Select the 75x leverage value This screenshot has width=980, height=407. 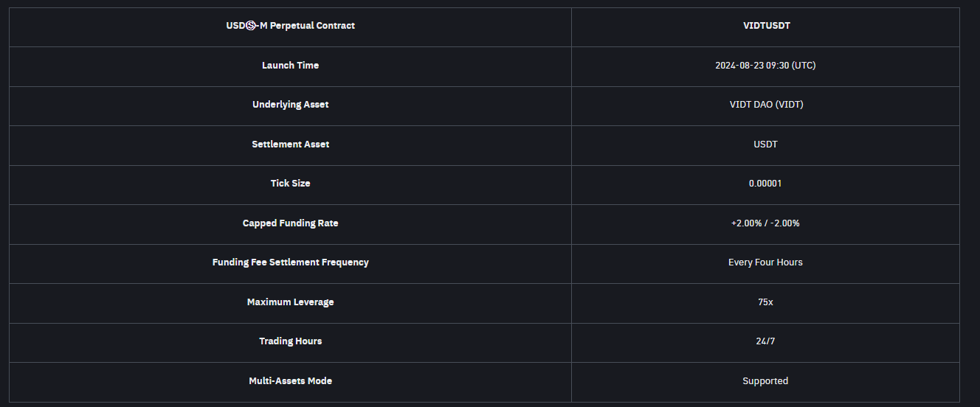coord(765,302)
